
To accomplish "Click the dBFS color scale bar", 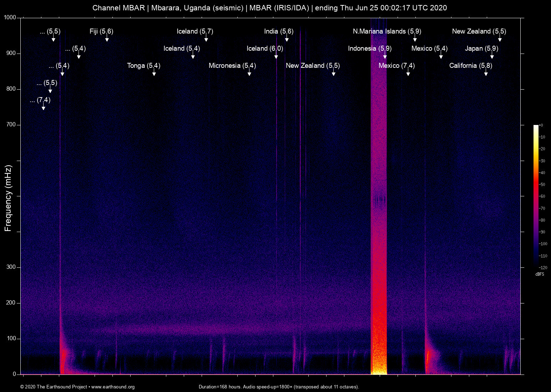I will (x=536, y=196).
